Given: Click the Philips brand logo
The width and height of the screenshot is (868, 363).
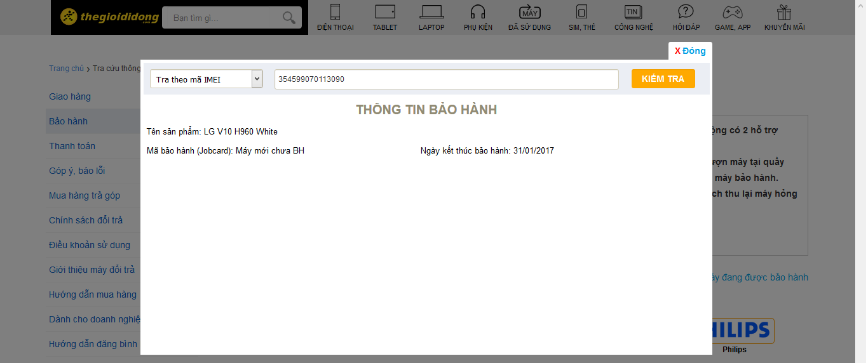Looking at the screenshot, I should pos(742,331).
